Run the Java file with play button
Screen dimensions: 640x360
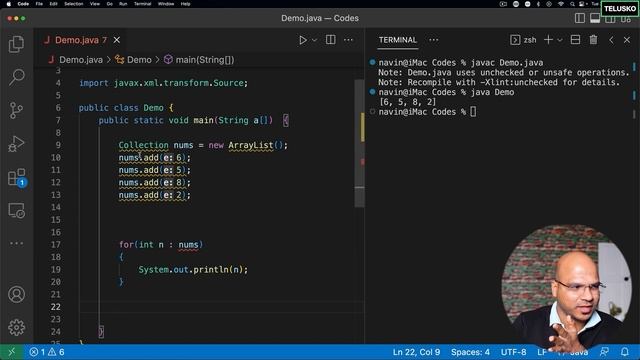302,40
